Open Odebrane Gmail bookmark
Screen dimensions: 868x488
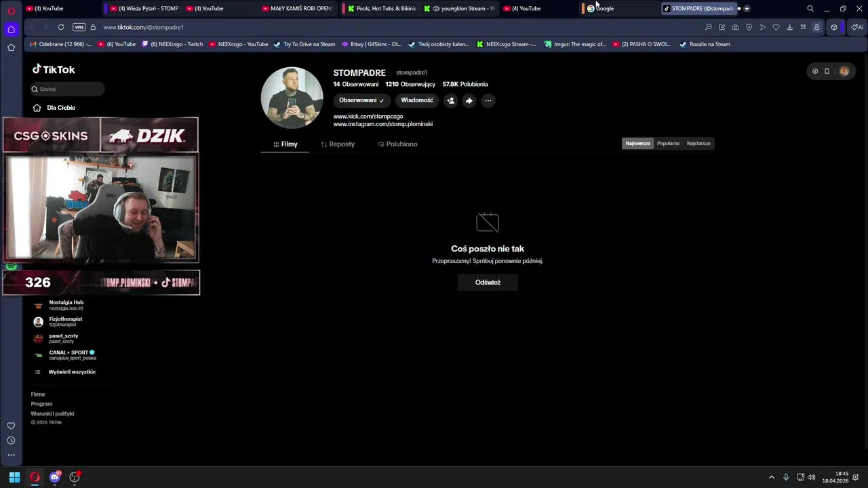click(x=61, y=44)
